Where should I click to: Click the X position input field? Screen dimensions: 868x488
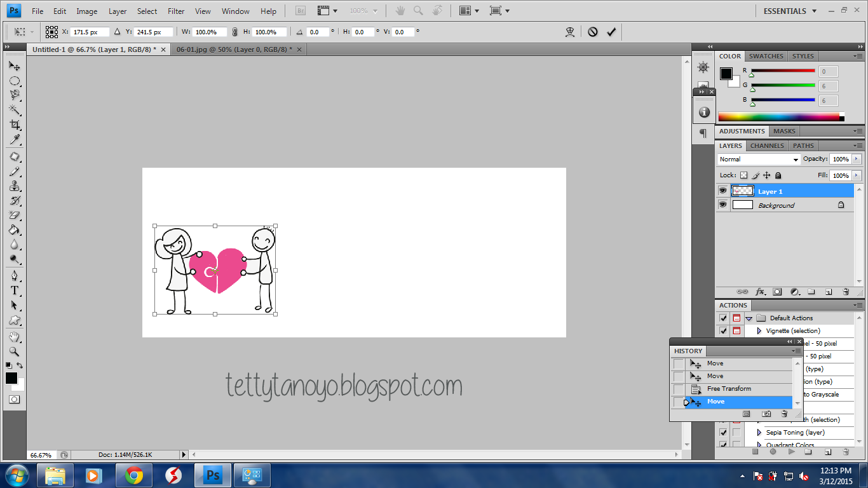pyautogui.click(x=90, y=32)
